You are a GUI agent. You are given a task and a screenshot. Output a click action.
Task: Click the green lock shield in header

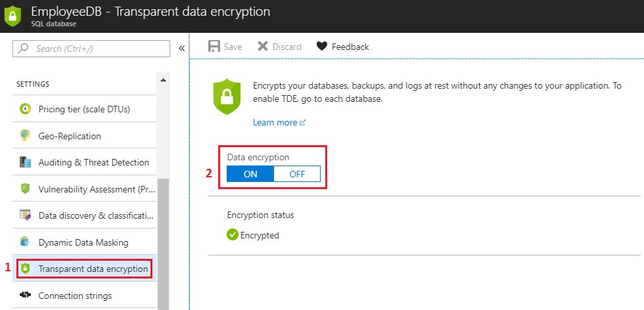coord(12,16)
